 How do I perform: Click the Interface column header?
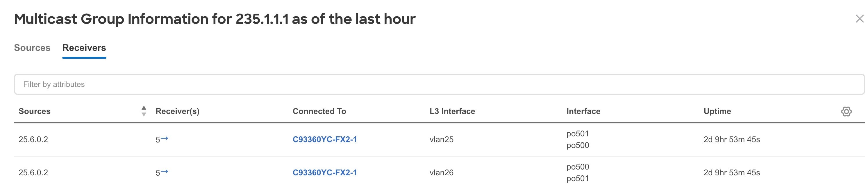click(583, 111)
